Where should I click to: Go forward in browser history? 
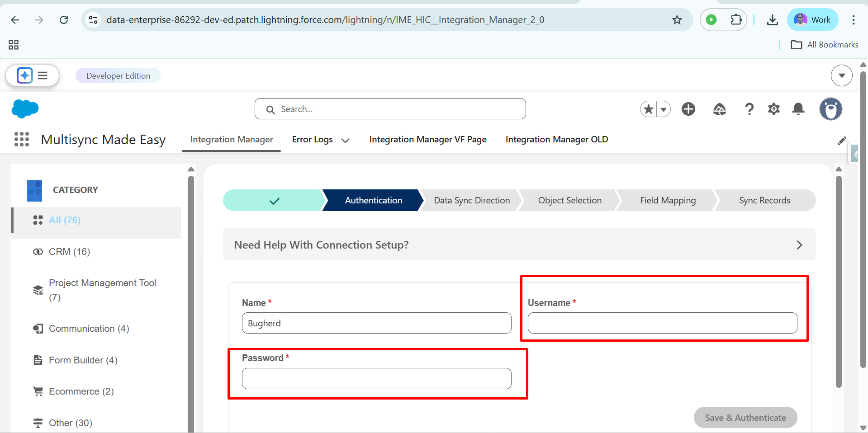click(39, 20)
